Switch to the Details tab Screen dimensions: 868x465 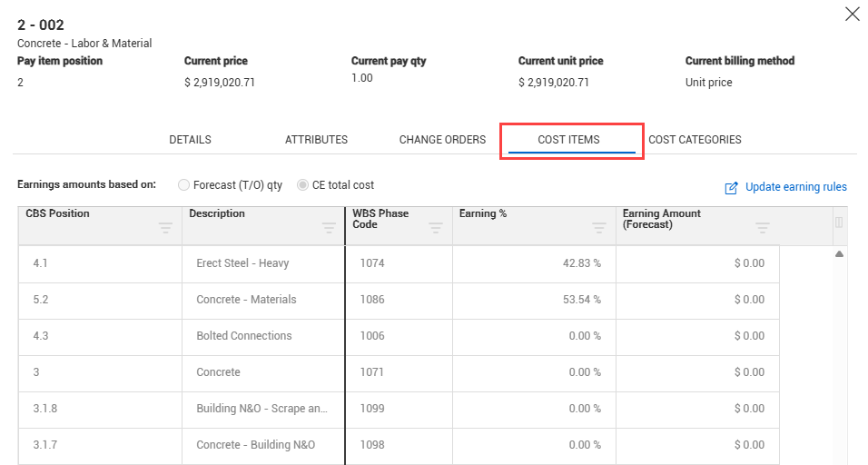tap(190, 140)
